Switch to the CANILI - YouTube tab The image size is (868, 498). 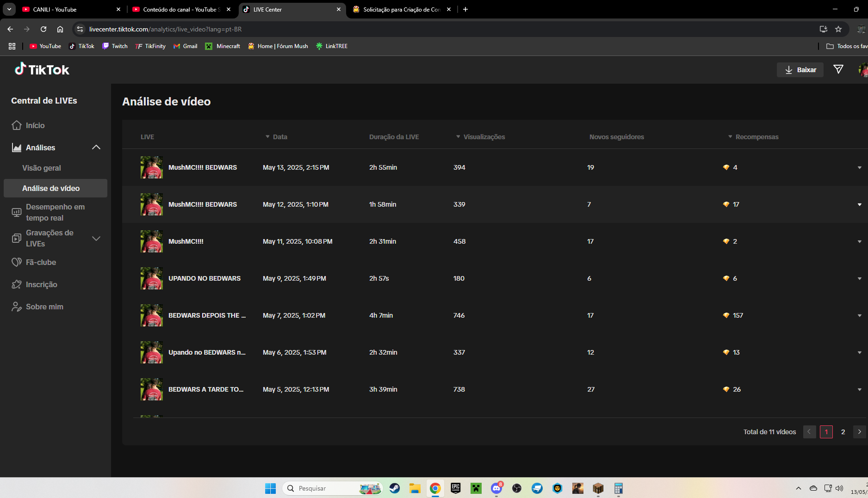click(x=72, y=9)
